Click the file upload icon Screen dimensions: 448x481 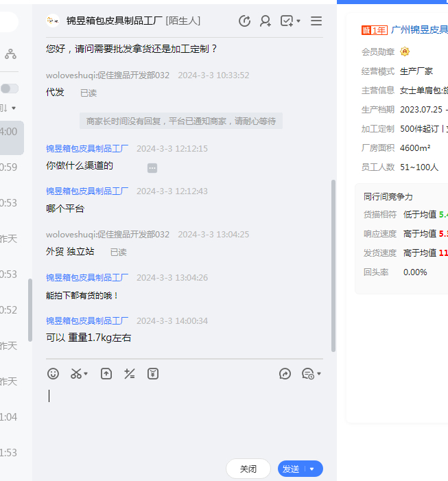coord(106,373)
